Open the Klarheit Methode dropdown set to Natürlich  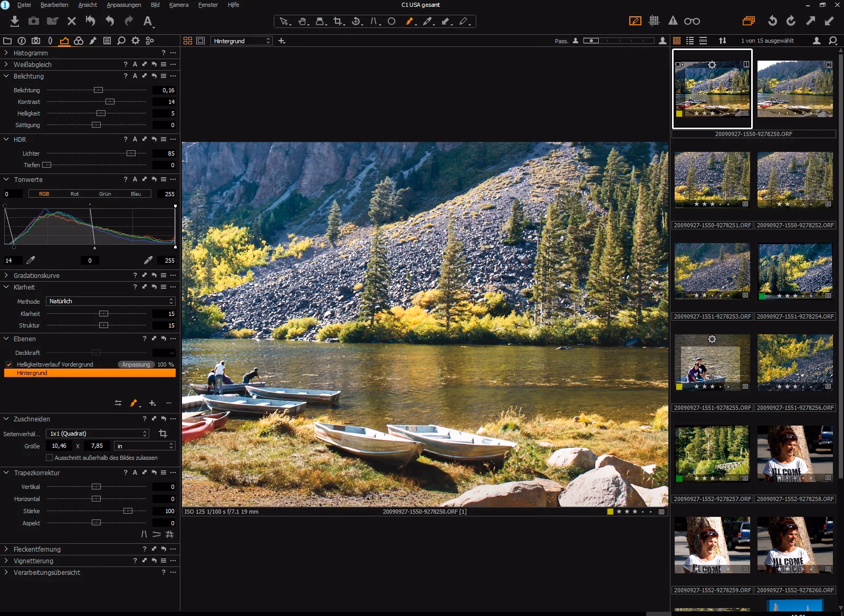pos(110,301)
